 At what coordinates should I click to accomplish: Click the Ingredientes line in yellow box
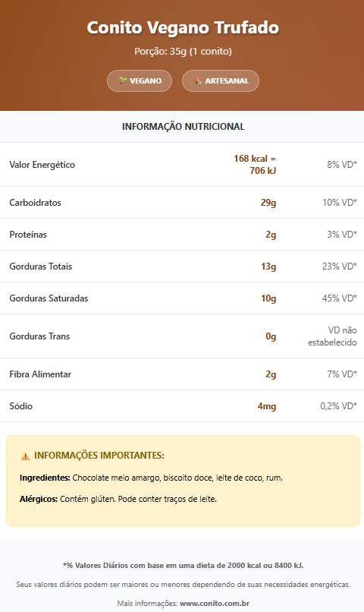(x=151, y=478)
